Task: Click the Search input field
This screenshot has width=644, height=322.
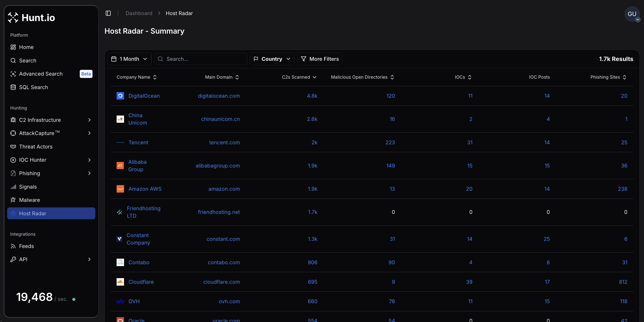Action: [x=201, y=59]
